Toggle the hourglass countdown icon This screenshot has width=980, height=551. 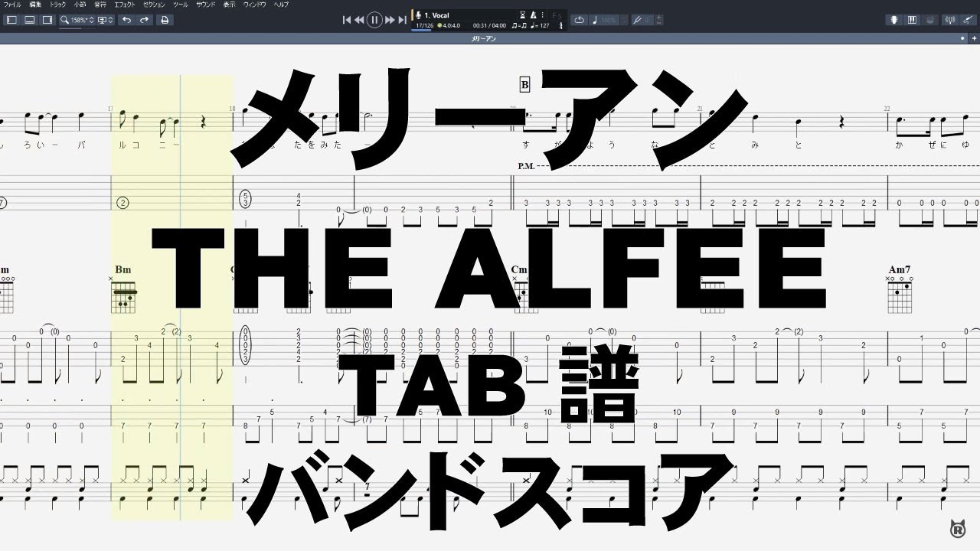pyautogui.click(x=523, y=15)
